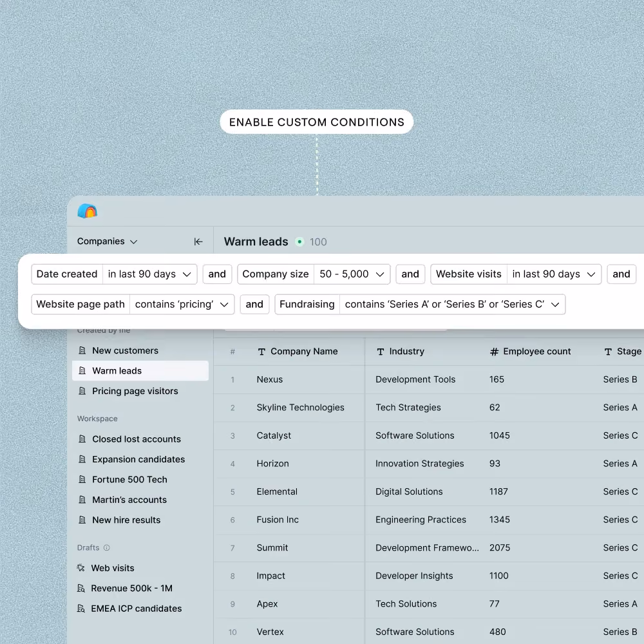Click the 'Development Framewo...' industry cell
The width and height of the screenshot is (644, 644).
tap(427, 547)
